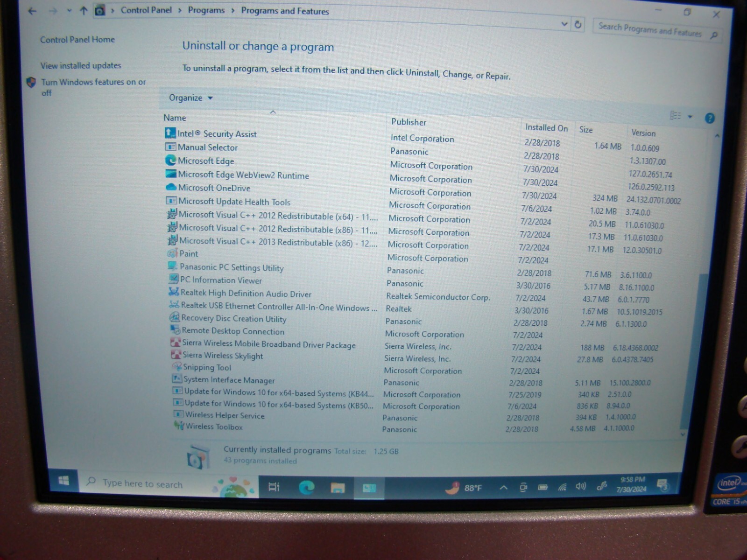The height and width of the screenshot is (560, 747).
Task: Click the Back navigation arrow
Action: (32, 10)
